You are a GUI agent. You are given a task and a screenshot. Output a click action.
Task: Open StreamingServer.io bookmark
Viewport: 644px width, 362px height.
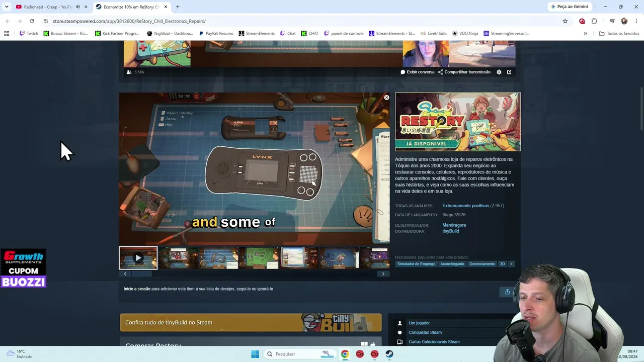tap(506, 34)
